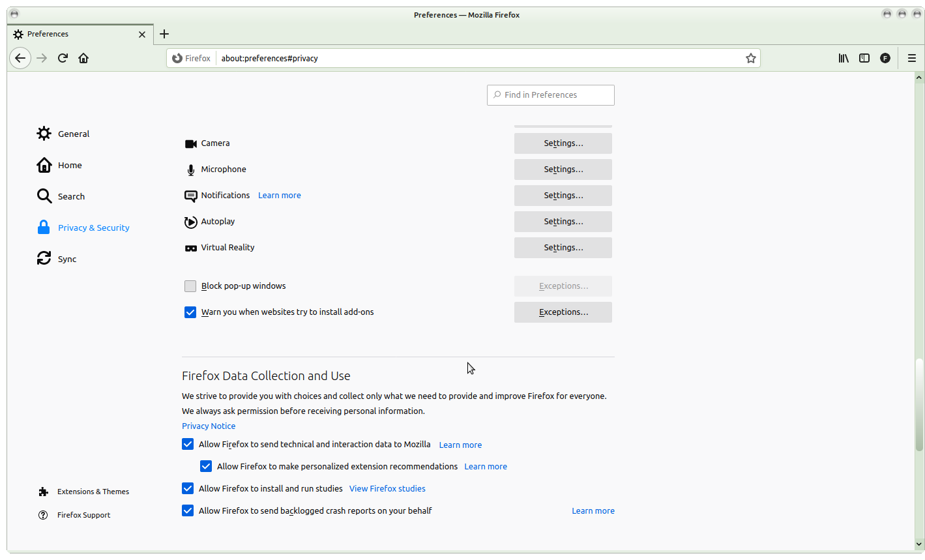Click the forward arrow navigation button
Screen dimensions: 925x560
[42, 58]
